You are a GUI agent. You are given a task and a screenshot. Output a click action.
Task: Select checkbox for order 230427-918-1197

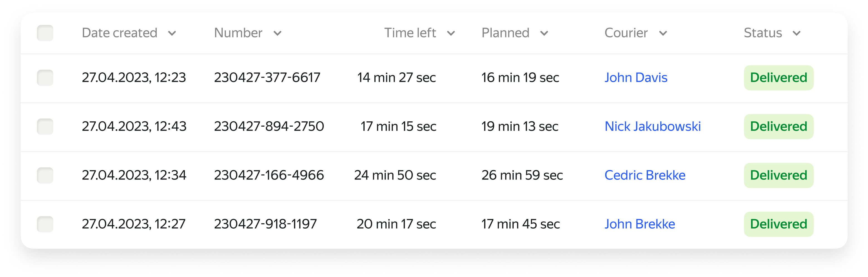[45, 224]
